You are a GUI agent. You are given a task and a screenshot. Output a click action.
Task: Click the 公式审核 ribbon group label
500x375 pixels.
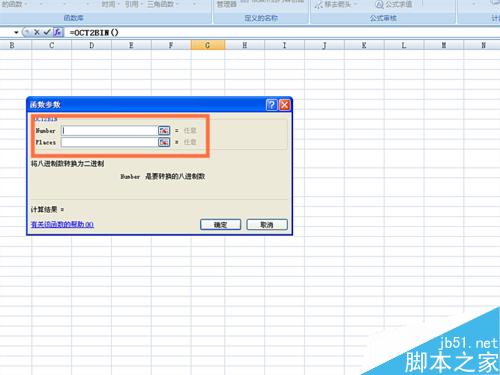click(x=383, y=18)
